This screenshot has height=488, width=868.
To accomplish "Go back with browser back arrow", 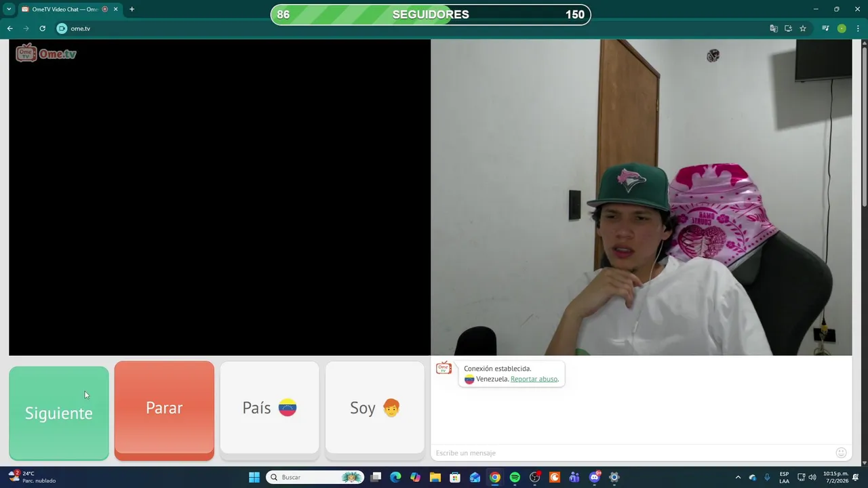I will [x=10, y=28].
